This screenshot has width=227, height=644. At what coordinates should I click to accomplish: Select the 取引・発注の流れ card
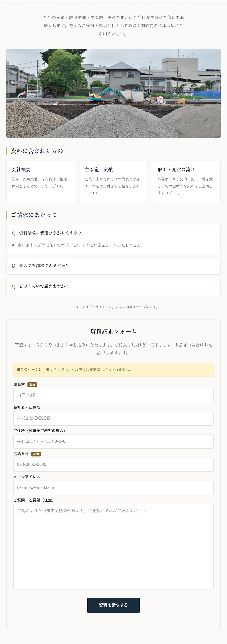point(186,181)
